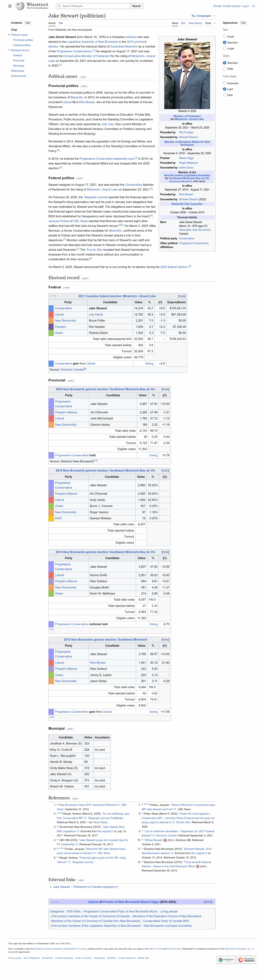
Task: Click the Powered by MediaWiki badge
Action: click(246, 960)
